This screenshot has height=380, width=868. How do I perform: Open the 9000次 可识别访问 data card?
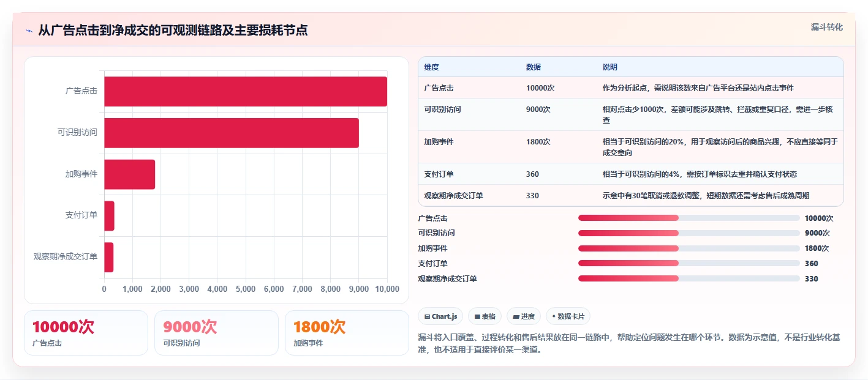click(x=216, y=333)
